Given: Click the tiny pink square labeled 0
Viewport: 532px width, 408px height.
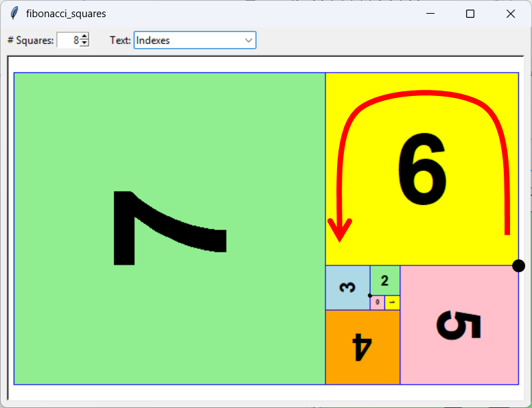Looking at the screenshot, I should coord(378,302).
